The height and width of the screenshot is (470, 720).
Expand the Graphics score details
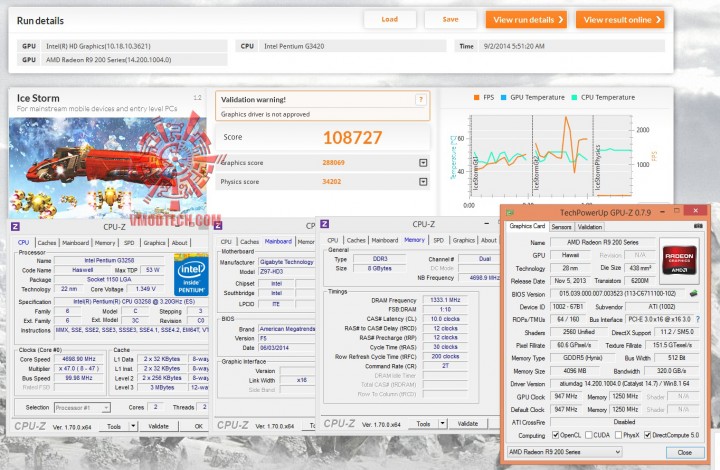click(423, 162)
